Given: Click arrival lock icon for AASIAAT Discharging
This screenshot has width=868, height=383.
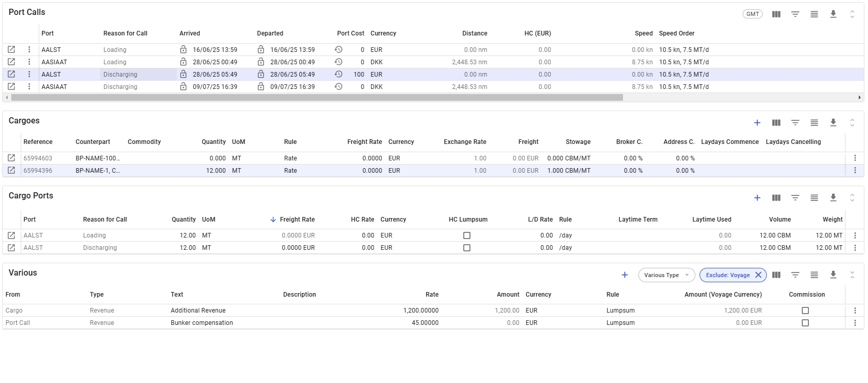Looking at the screenshot, I should [183, 87].
